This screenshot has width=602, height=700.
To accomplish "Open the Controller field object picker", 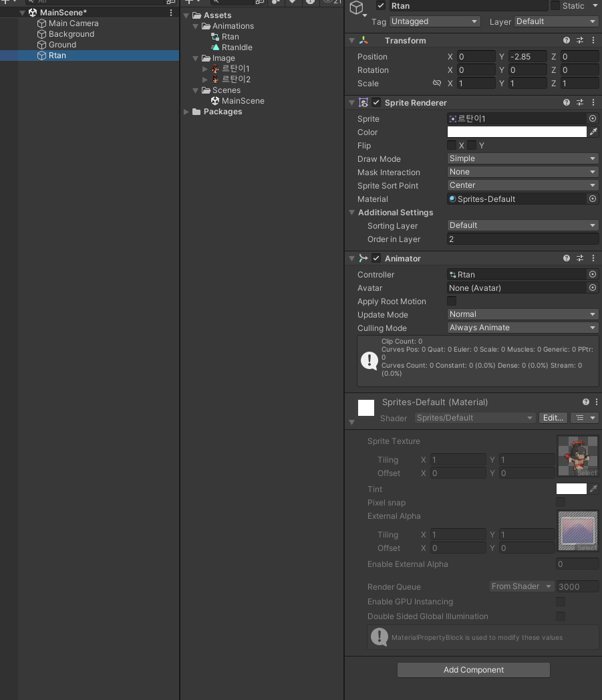I will (592, 274).
